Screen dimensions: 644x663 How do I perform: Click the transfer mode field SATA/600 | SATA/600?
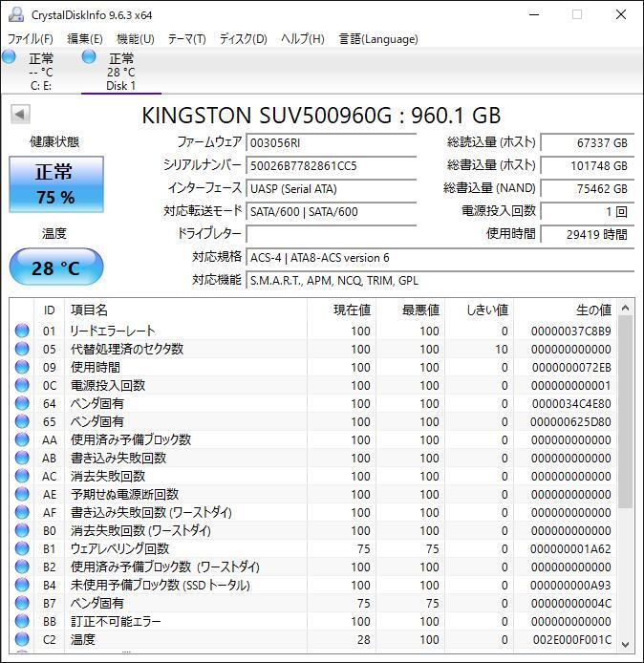(x=332, y=211)
